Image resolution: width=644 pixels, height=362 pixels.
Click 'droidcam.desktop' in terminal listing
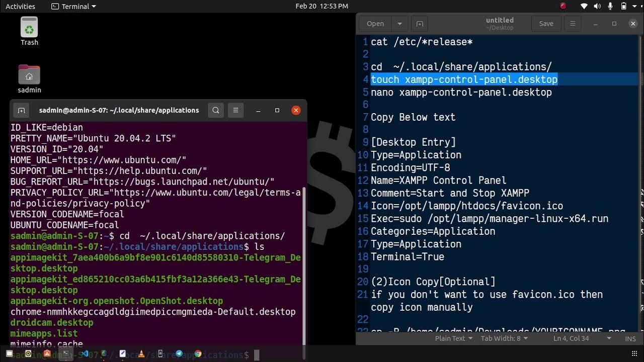pos(52,322)
